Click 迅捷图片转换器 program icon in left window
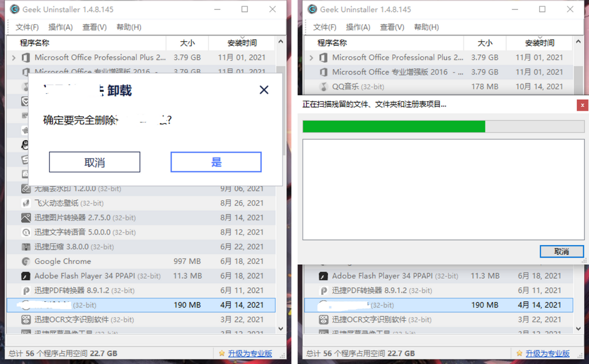 pos(26,218)
